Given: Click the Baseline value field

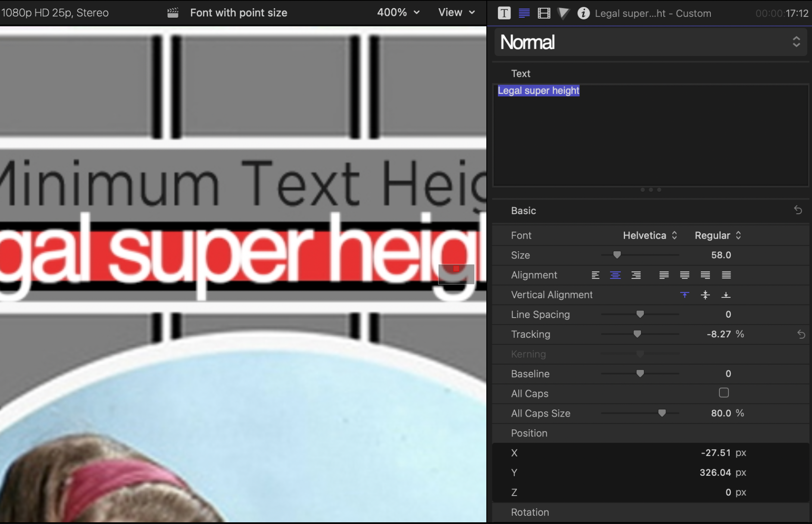Looking at the screenshot, I should pos(728,374).
